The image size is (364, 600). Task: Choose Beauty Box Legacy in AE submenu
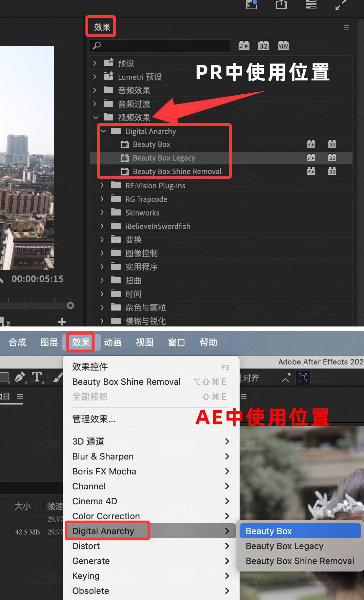(300, 546)
